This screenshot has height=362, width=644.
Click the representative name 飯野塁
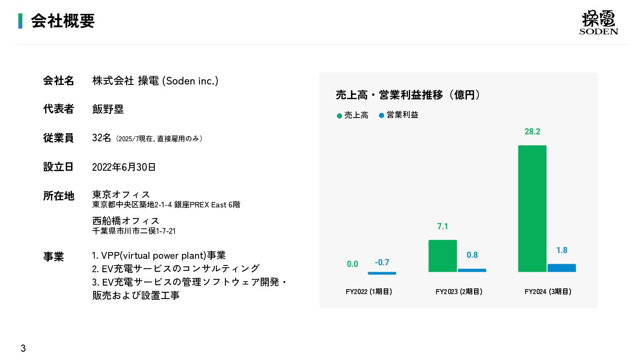pos(108,109)
